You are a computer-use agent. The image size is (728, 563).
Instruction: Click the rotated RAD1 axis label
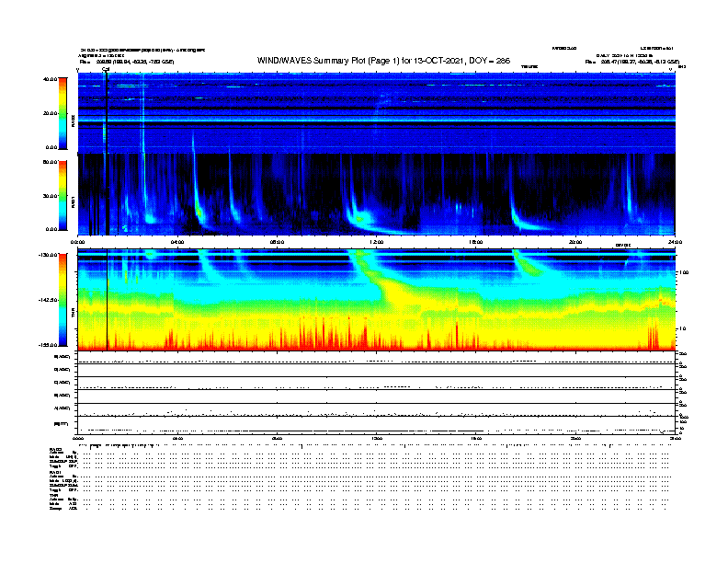73,201
